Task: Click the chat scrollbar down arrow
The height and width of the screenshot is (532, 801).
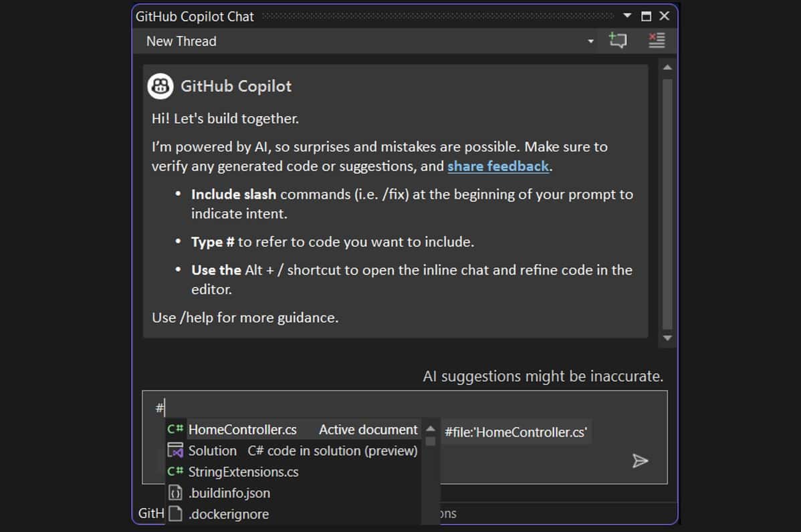Action: [x=667, y=338]
